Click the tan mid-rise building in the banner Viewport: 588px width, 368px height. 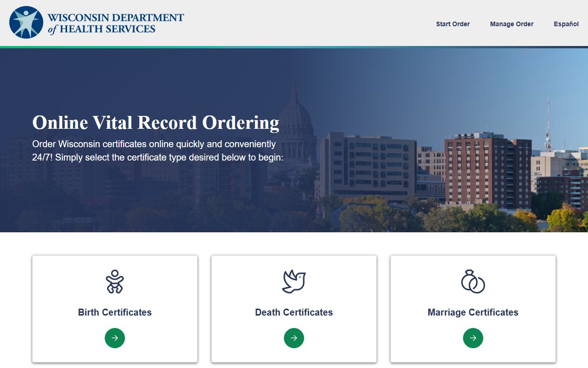pyautogui.click(x=367, y=166)
